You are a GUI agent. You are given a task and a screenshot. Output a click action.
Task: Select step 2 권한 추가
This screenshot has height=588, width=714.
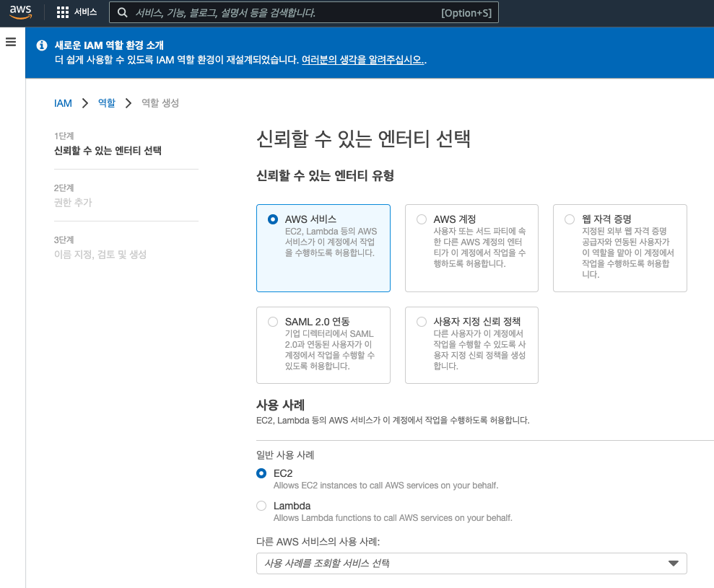coord(73,203)
